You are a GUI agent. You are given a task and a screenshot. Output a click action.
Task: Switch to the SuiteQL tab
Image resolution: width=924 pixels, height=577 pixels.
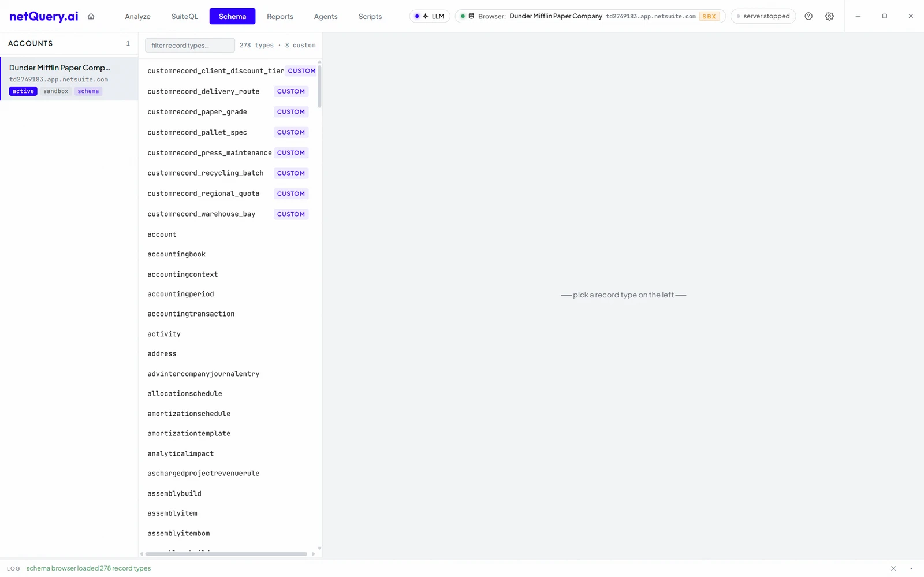point(185,16)
